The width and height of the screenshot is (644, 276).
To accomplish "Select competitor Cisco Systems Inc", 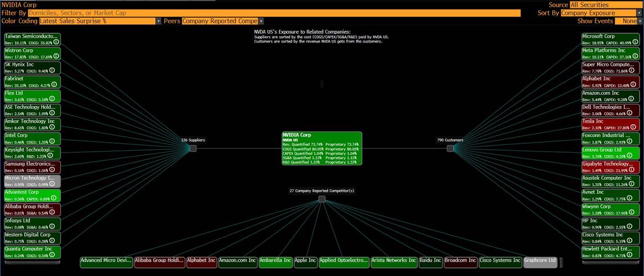I will (500, 262).
